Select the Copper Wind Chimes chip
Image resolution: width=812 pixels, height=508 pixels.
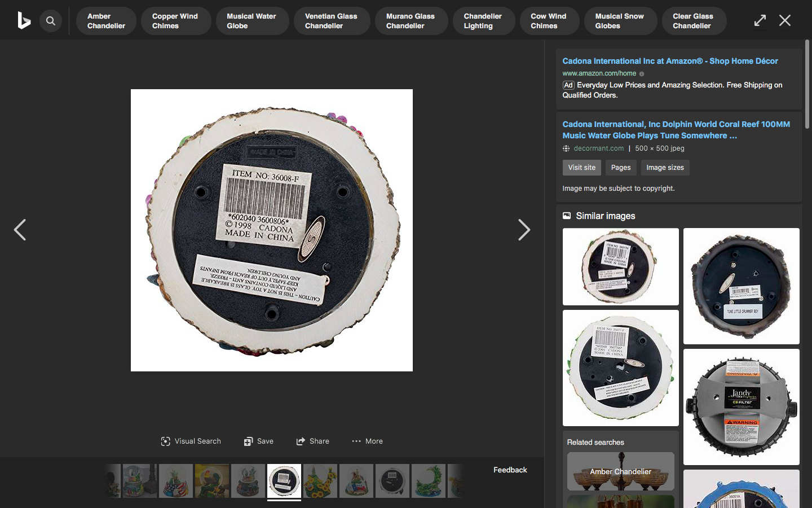click(x=176, y=21)
